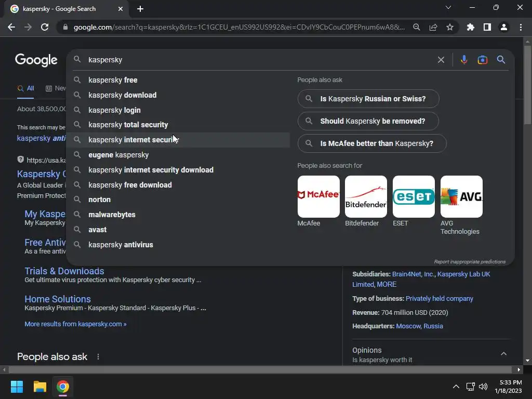Clear the search box with X
The image size is (532, 399).
(x=441, y=60)
